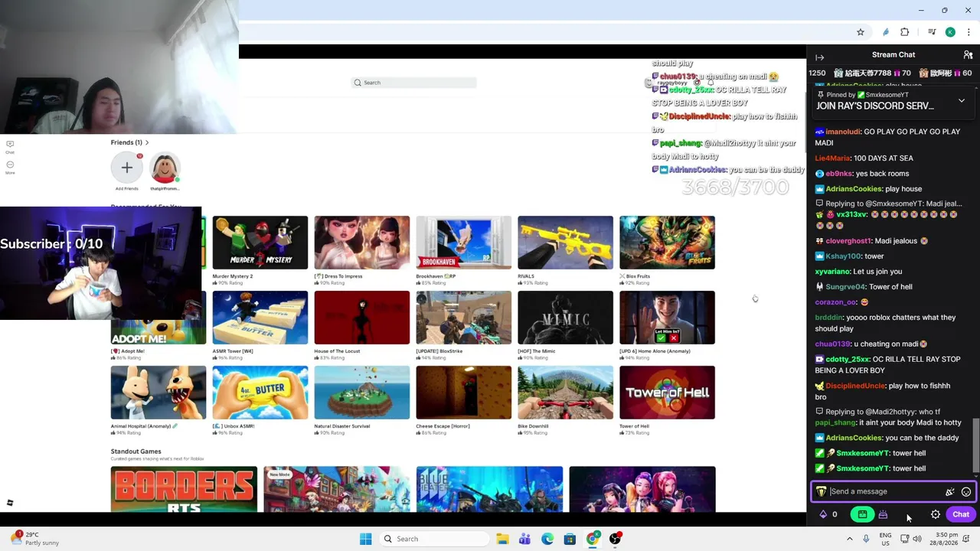Open the purple treasure chest icon
Screen dimensions: 980x551
point(883,515)
